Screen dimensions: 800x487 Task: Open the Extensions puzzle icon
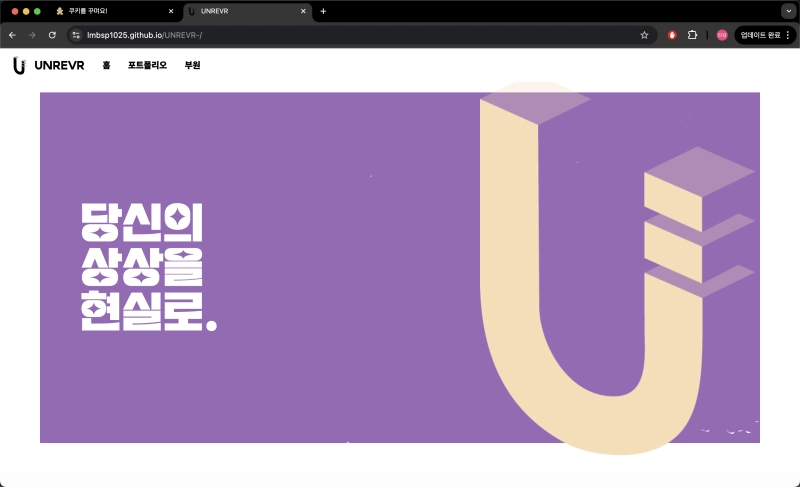[692, 35]
